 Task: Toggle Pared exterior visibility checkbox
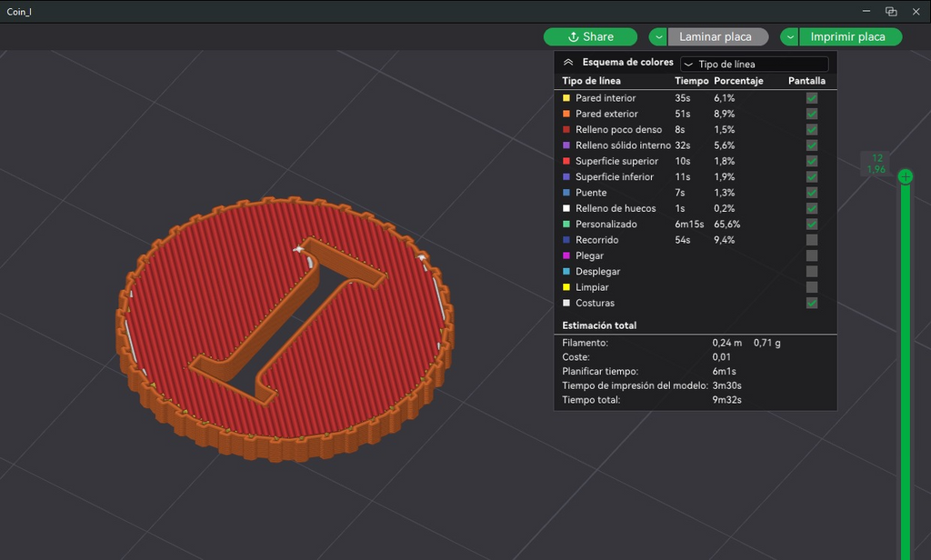pyautogui.click(x=812, y=114)
